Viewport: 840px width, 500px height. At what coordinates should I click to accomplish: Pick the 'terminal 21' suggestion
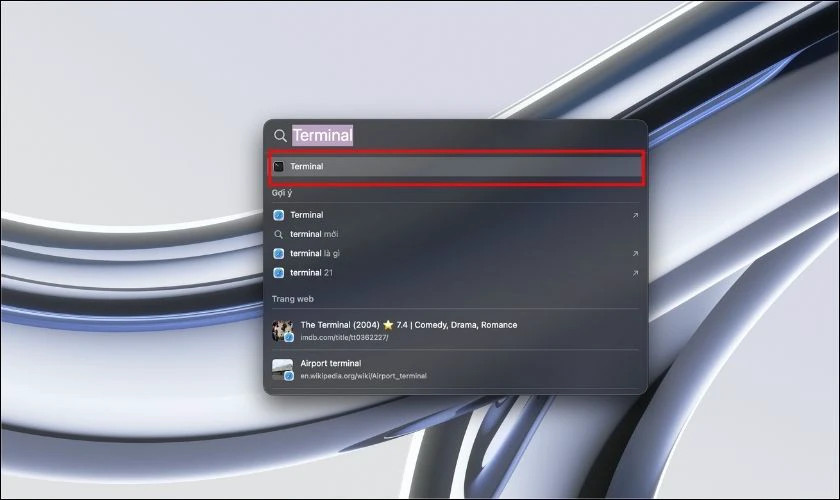[x=311, y=272]
